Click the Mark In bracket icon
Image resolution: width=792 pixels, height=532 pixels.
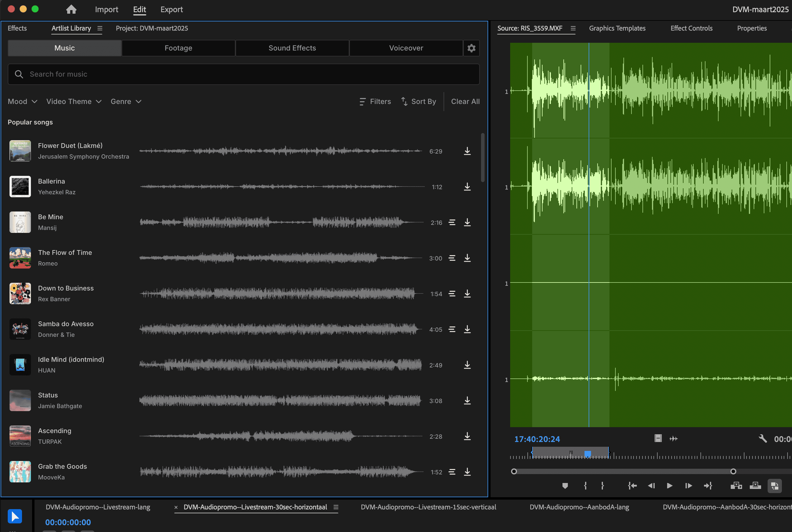[x=585, y=486]
